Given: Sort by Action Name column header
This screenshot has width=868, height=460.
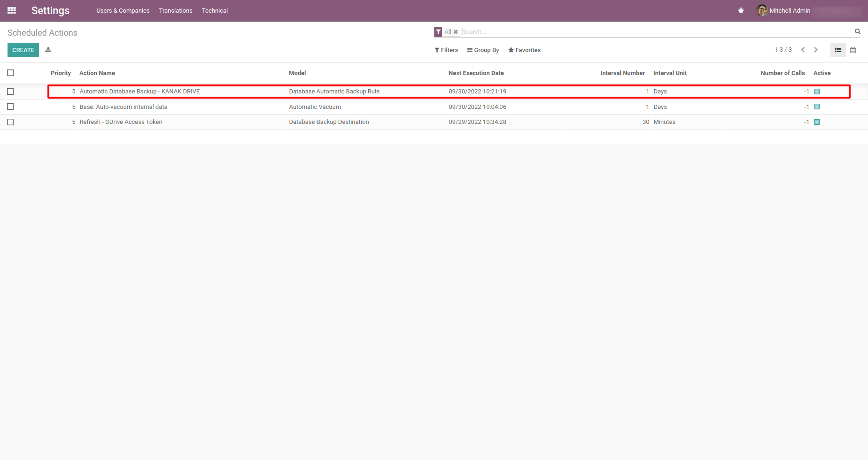Looking at the screenshot, I should tap(97, 73).
